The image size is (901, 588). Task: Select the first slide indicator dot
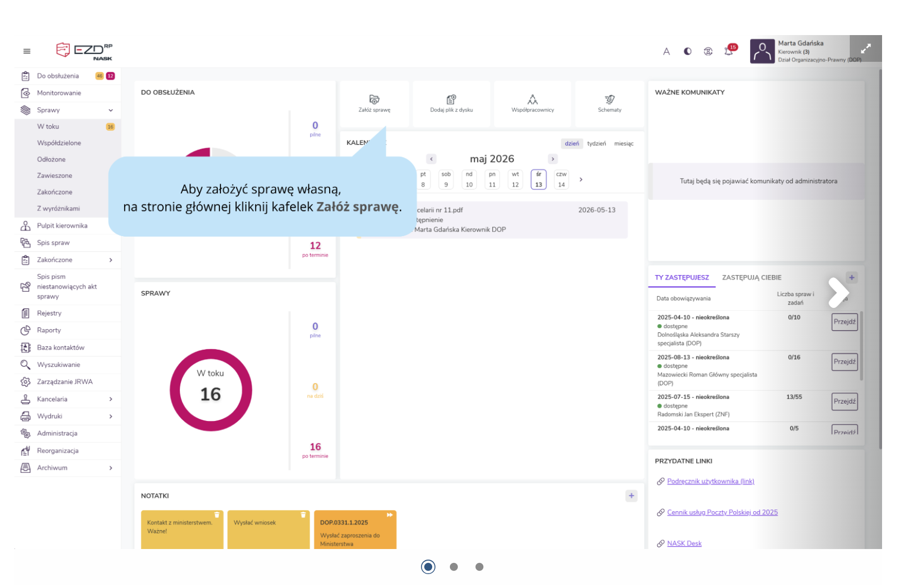coord(428,567)
